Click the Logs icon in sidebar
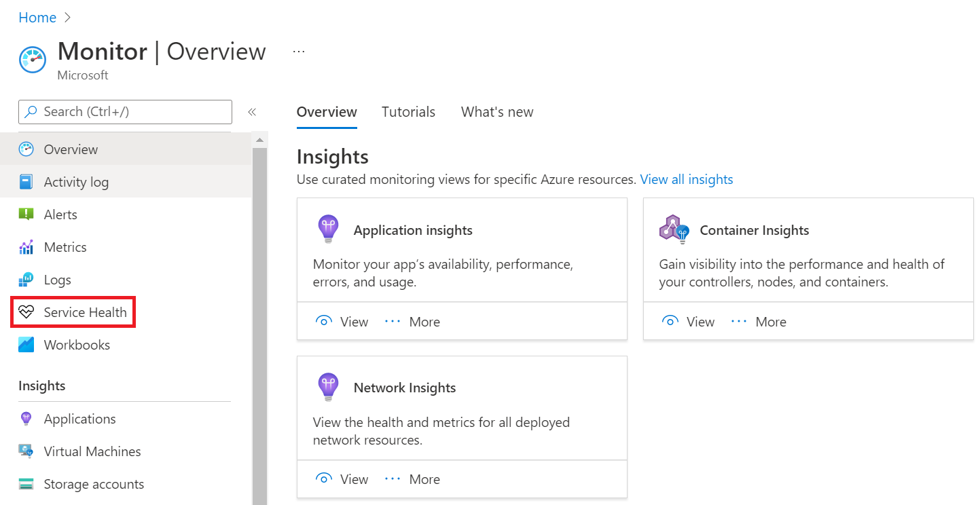The image size is (980, 505). 26,280
